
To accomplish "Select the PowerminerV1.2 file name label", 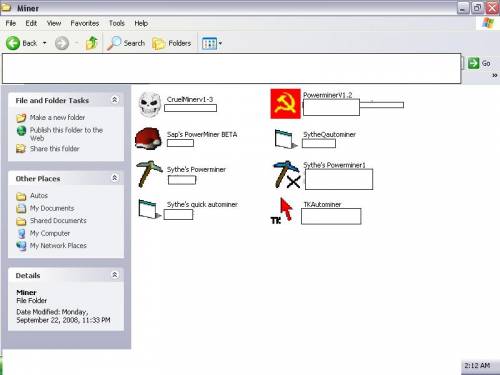I will coord(328,95).
